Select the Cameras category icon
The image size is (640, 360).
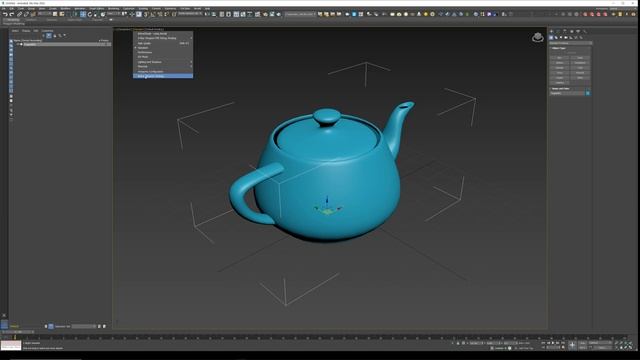coord(566,37)
